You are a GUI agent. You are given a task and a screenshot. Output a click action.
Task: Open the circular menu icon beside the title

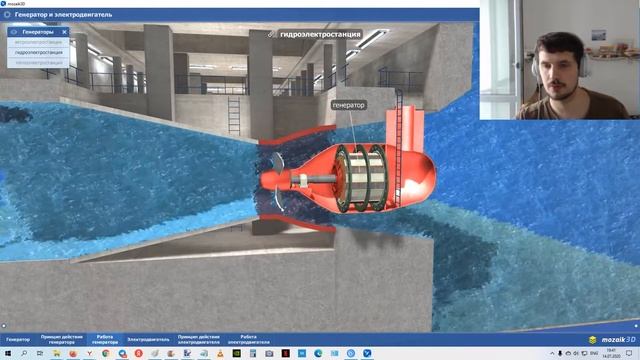[7, 14]
